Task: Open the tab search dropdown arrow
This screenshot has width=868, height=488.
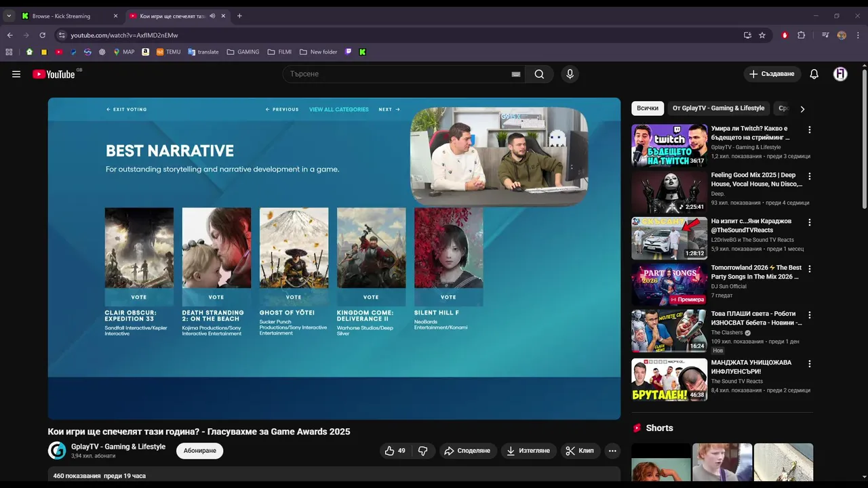Action: point(9,16)
